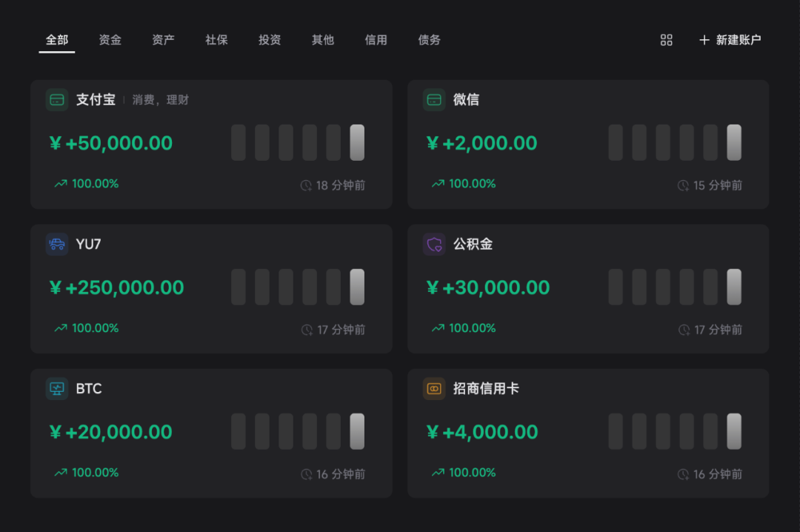Viewport: 800px width, 532px height.
Task: Click the 微信 account card icon
Action: pyautogui.click(x=434, y=99)
